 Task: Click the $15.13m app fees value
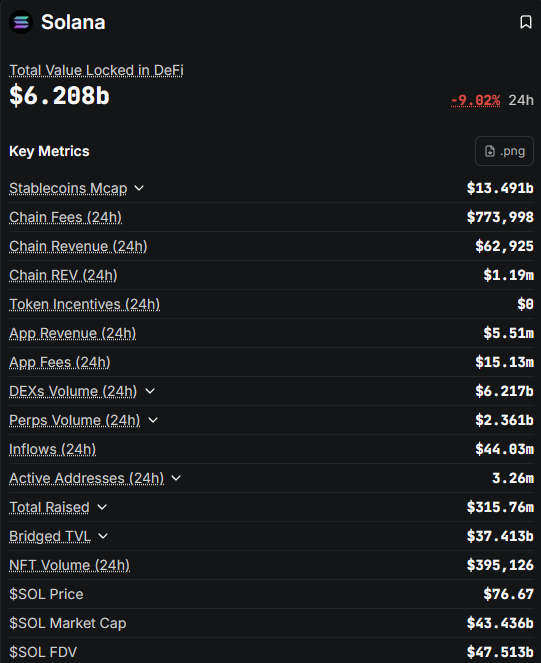pos(504,362)
